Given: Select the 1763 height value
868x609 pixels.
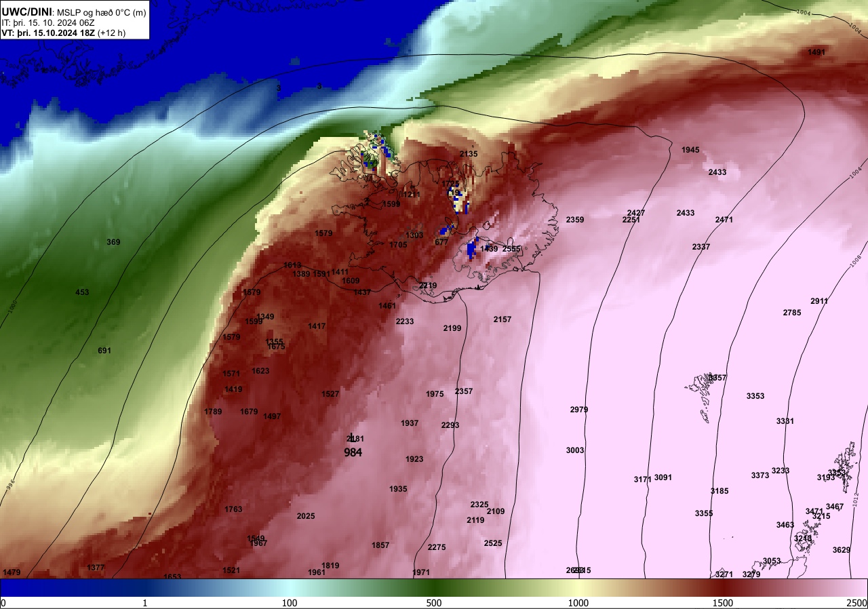Looking at the screenshot, I should 233,509.
